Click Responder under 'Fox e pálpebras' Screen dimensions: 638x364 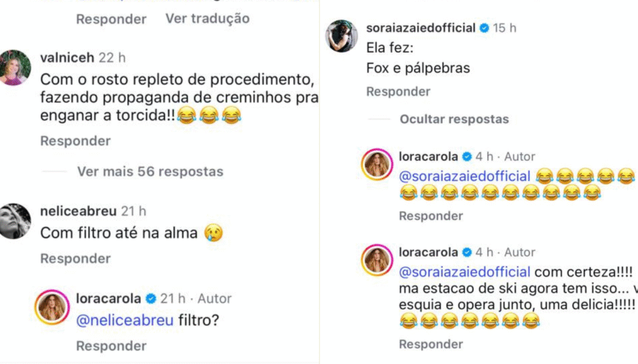coord(398,91)
